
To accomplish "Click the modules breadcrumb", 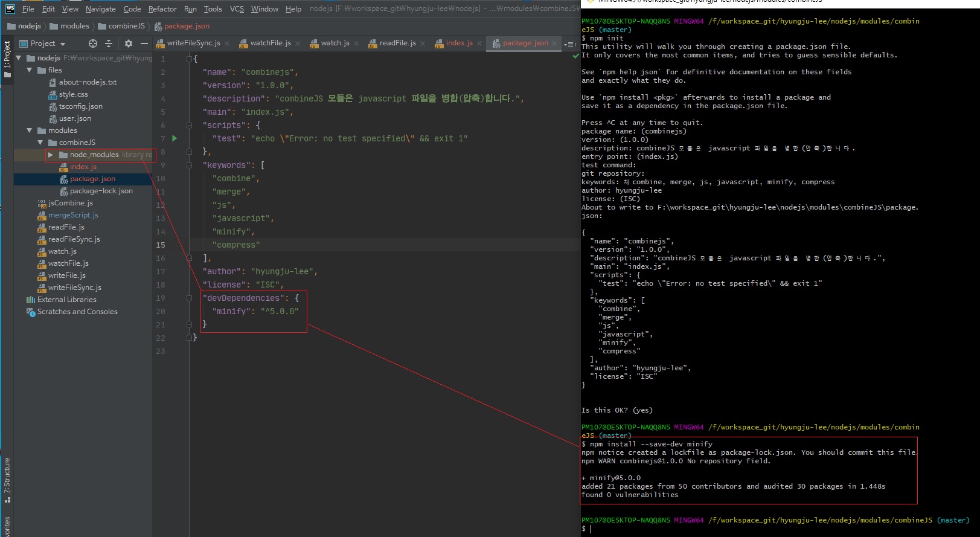I will 74,26.
